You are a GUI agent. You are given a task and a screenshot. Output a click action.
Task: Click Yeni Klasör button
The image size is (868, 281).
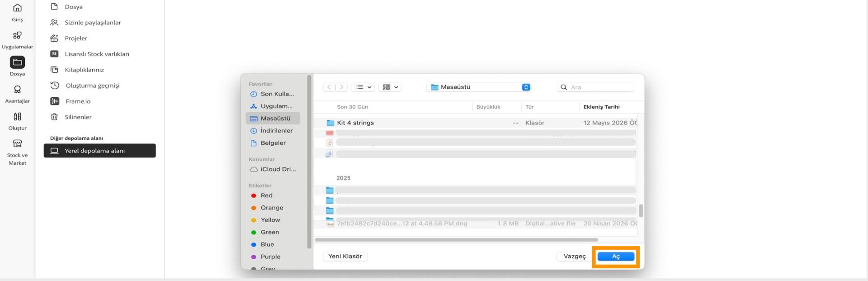coord(345,256)
